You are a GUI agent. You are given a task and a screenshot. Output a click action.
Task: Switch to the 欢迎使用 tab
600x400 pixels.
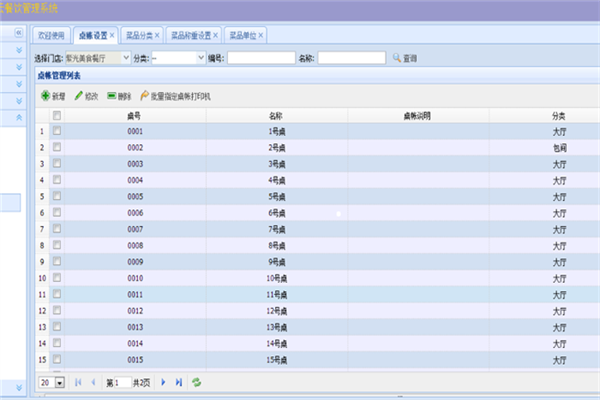(x=51, y=36)
